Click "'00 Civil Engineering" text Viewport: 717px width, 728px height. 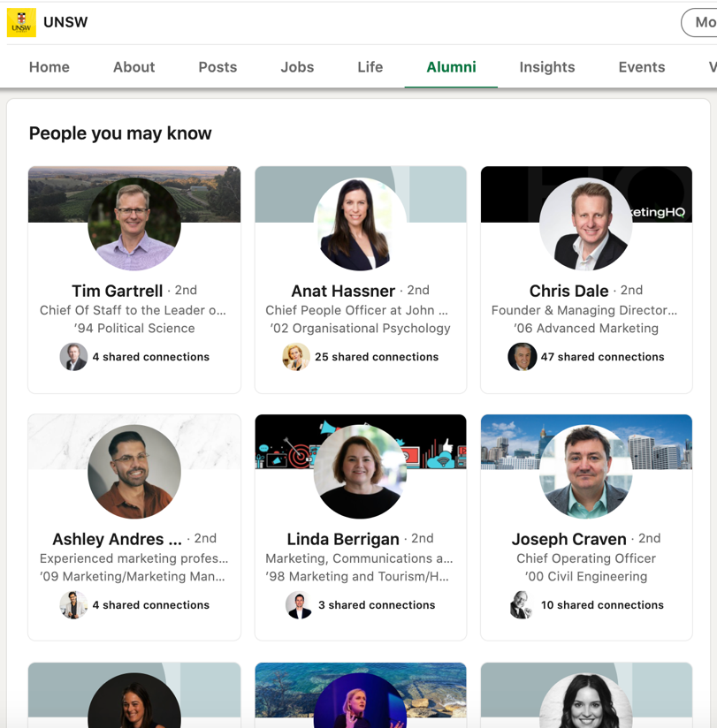(586, 576)
